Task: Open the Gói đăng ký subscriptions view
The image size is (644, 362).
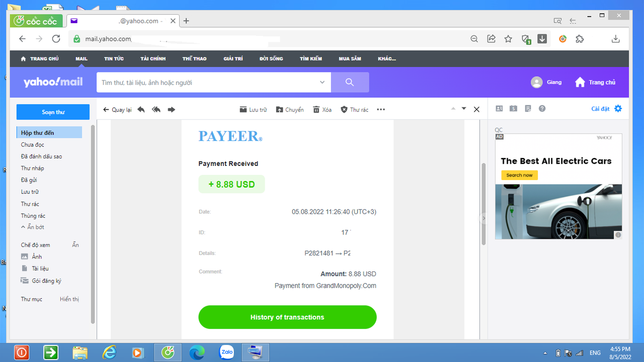Action: [41, 281]
